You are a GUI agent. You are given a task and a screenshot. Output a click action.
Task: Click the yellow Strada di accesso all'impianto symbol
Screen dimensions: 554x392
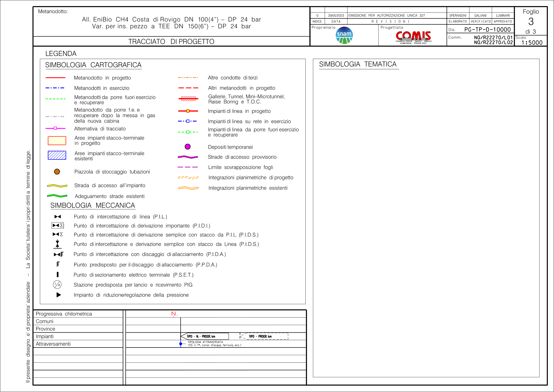click(57, 186)
